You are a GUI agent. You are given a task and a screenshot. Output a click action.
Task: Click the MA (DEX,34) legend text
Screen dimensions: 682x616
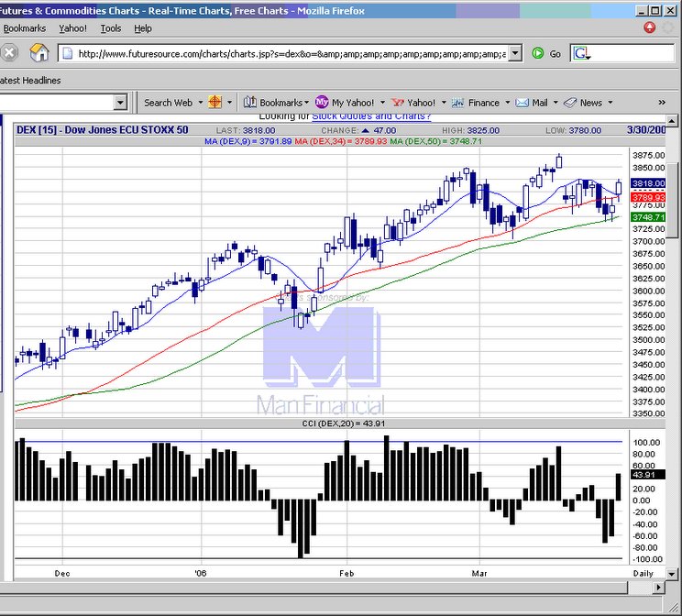[x=341, y=141]
